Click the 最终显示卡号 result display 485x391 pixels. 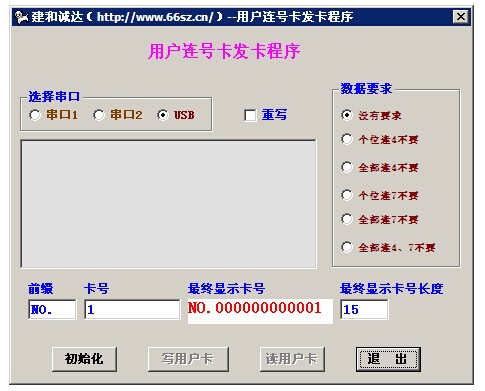260,311
